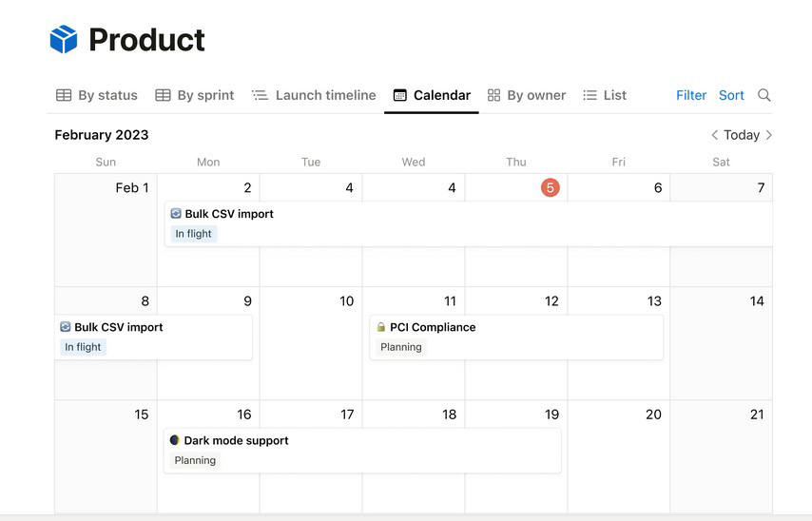Open the Sort options
Screen dimensions: 812x521
pyautogui.click(x=731, y=95)
